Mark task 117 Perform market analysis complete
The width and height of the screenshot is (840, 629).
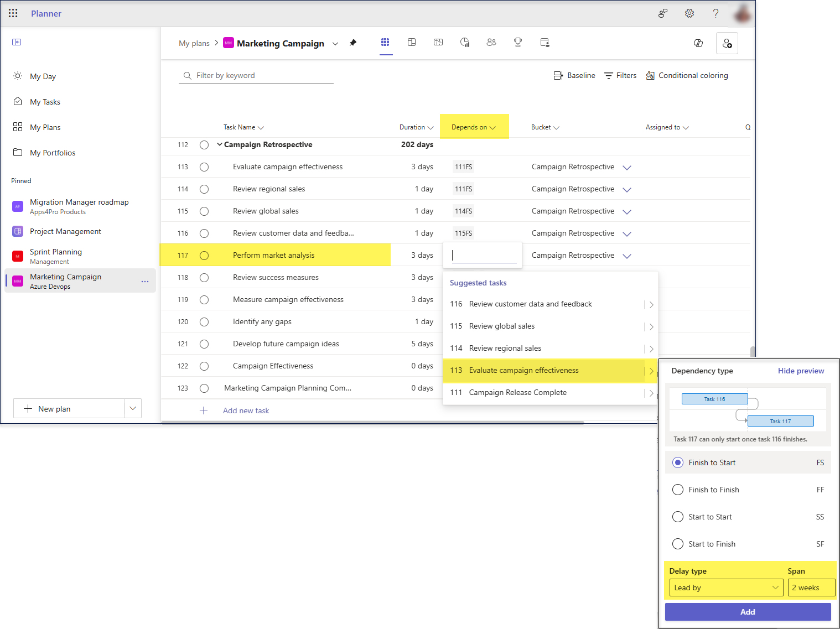click(204, 255)
